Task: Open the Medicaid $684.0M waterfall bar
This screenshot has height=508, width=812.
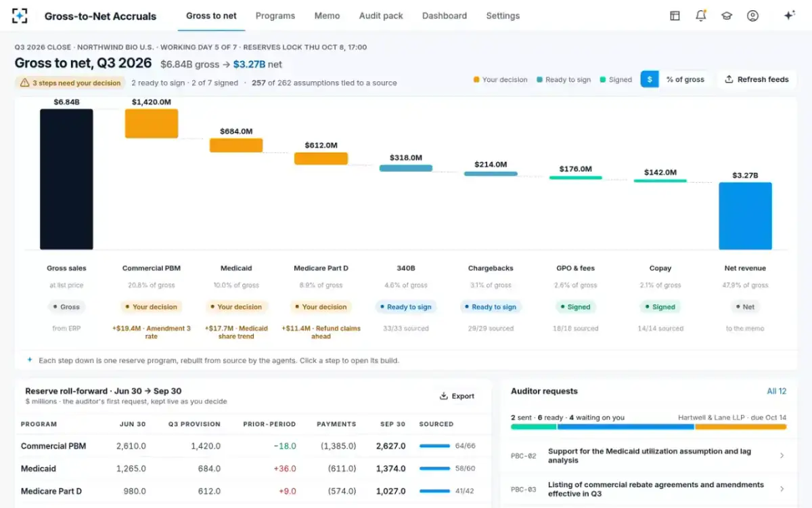Action: [236, 145]
